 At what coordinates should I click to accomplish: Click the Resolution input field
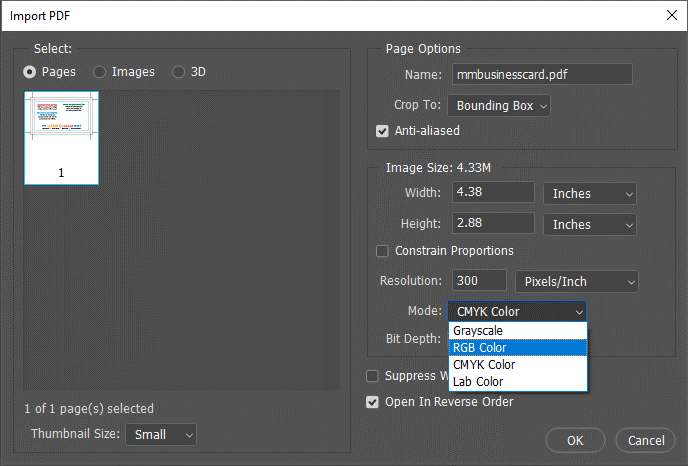tap(479, 282)
